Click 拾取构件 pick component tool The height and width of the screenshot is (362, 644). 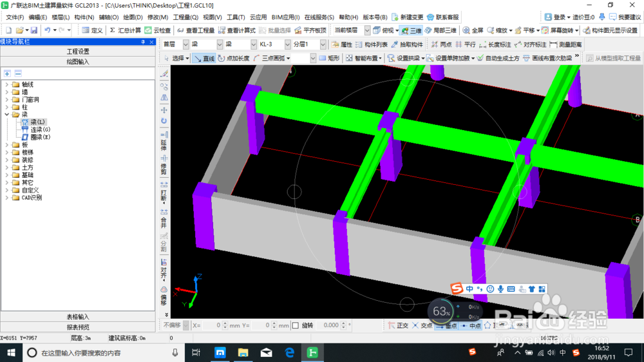[407, 44]
